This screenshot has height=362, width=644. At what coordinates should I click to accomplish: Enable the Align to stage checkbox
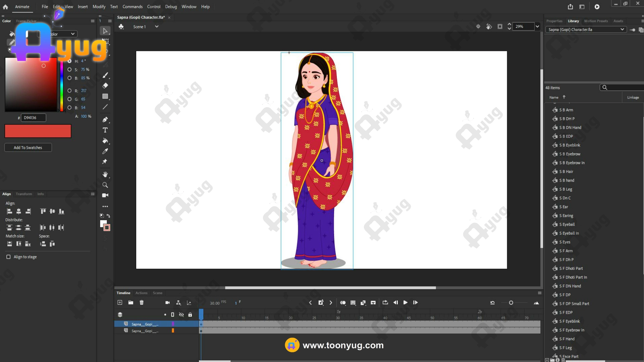pyautogui.click(x=8, y=257)
